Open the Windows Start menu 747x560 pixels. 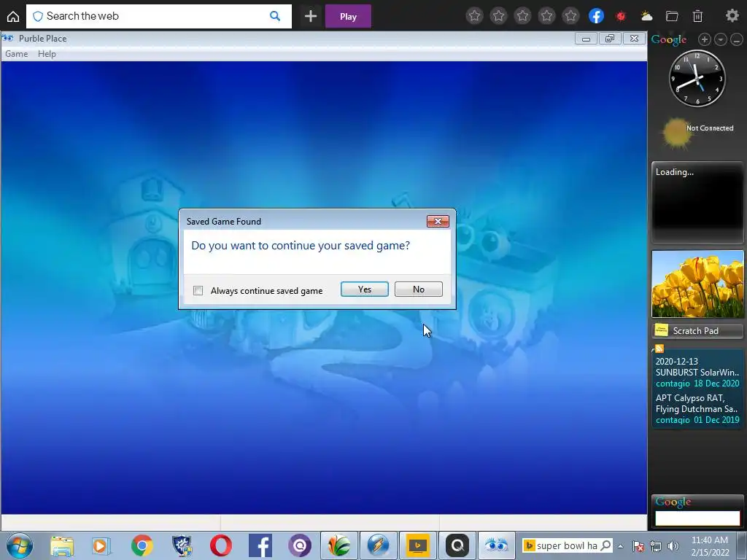[20, 545]
